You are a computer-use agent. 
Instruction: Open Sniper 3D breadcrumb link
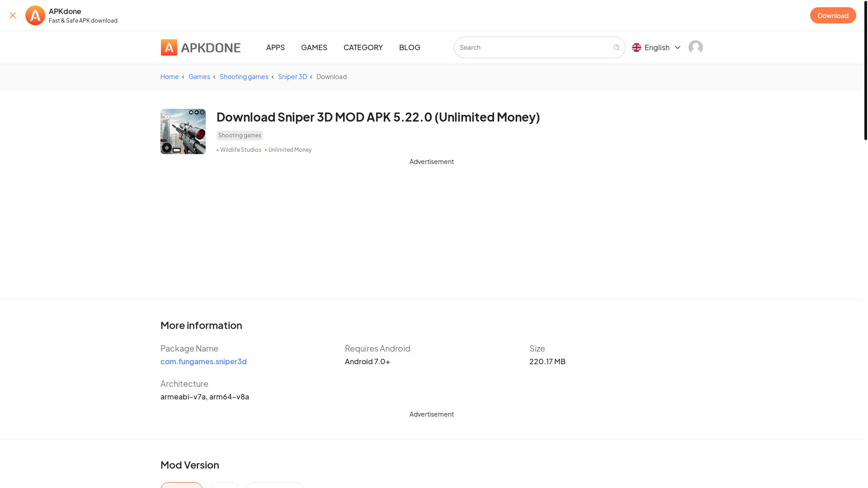[292, 77]
